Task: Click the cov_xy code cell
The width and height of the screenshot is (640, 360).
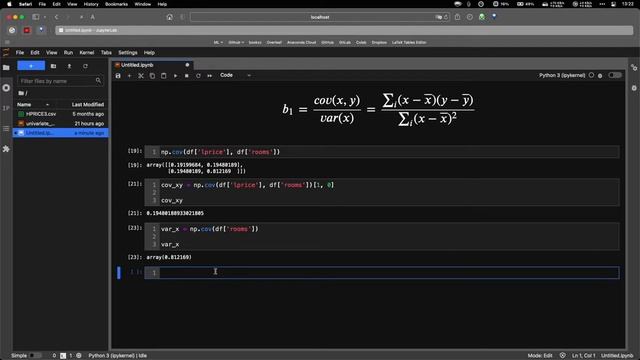Action: [382, 192]
